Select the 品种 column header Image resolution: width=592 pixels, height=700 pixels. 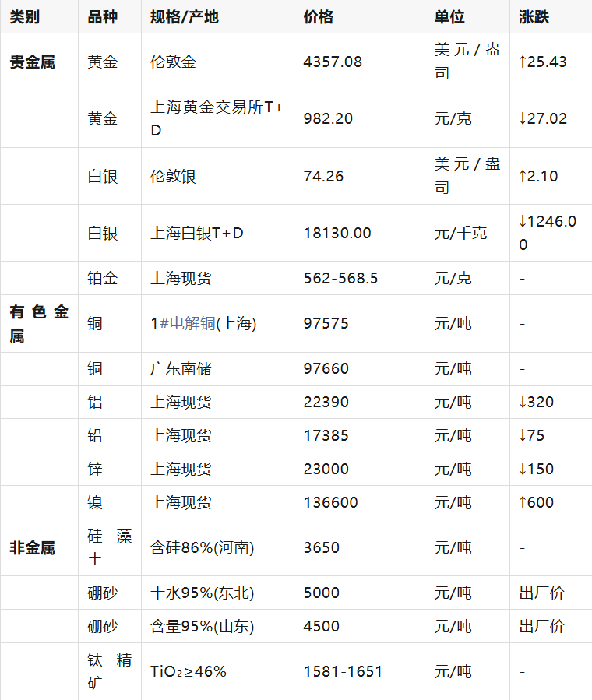click(x=103, y=16)
